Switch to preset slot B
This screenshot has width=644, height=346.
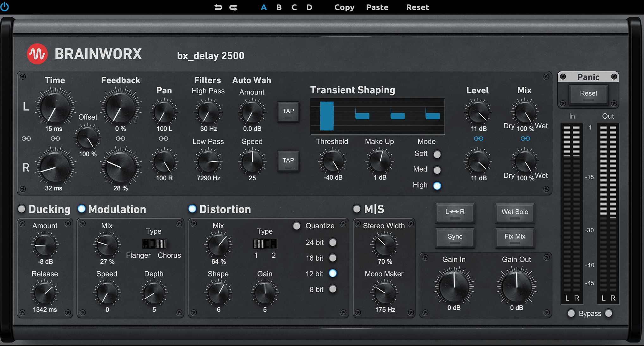click(279, 7)
